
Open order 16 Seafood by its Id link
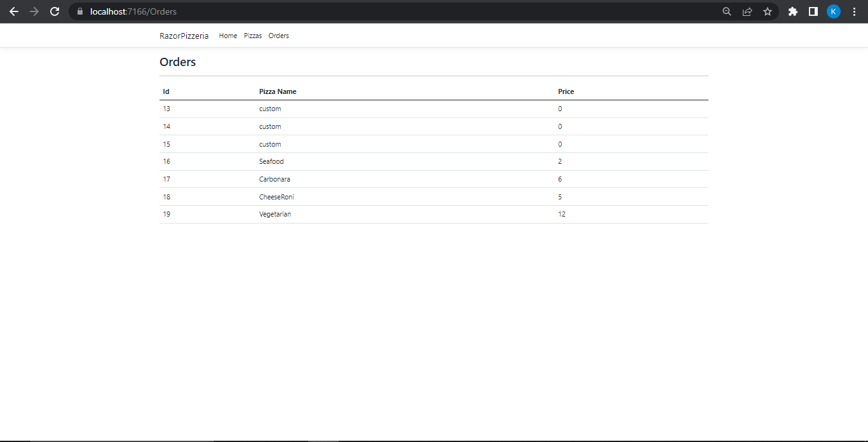[166, 161]
